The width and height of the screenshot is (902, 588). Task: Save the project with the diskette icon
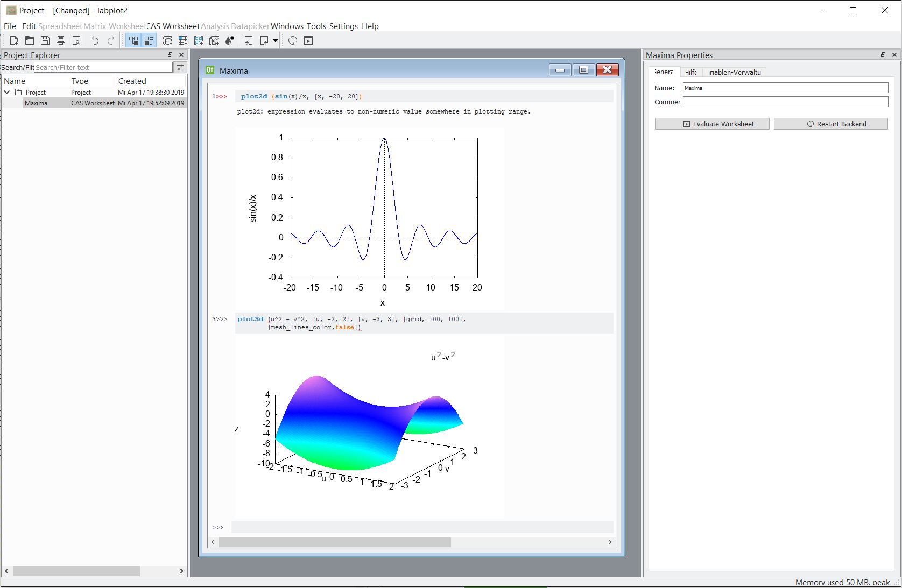pos(45,40)
